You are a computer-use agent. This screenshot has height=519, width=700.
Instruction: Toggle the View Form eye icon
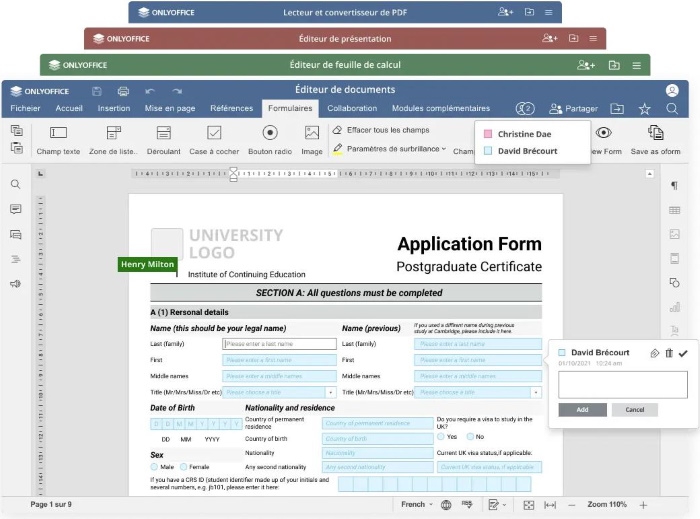pos(603,133)
